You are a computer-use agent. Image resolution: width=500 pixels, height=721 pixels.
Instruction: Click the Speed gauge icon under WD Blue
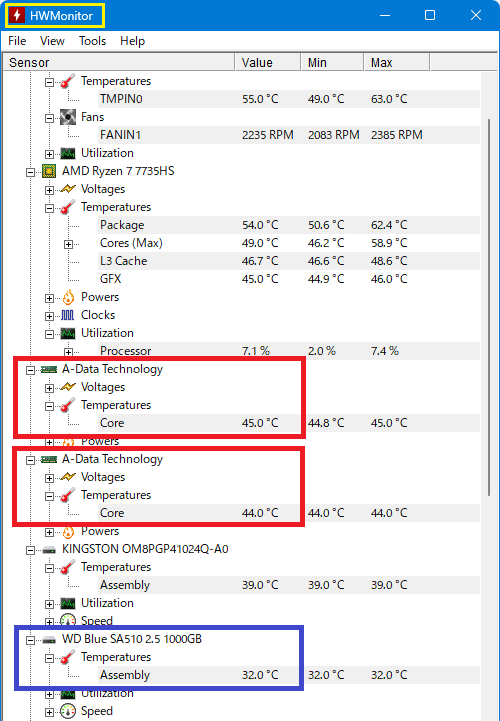coord(68,711)
